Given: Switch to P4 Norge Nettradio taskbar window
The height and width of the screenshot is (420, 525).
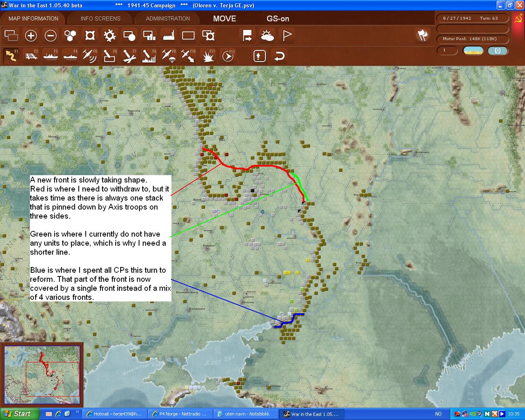Looking at the screenshot, I should tap(180, 414).
